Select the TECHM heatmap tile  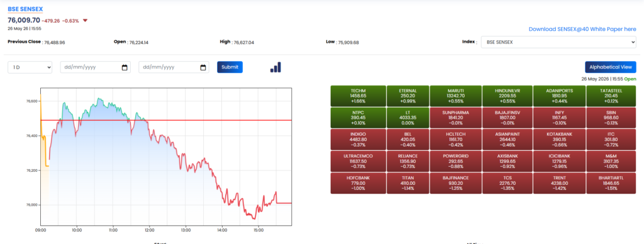tap(358, 96)
